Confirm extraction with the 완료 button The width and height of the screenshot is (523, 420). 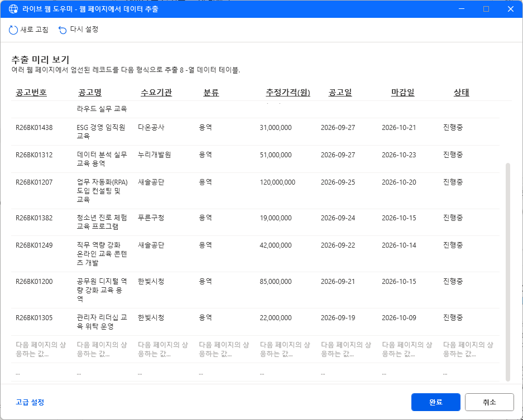(435, 402)
